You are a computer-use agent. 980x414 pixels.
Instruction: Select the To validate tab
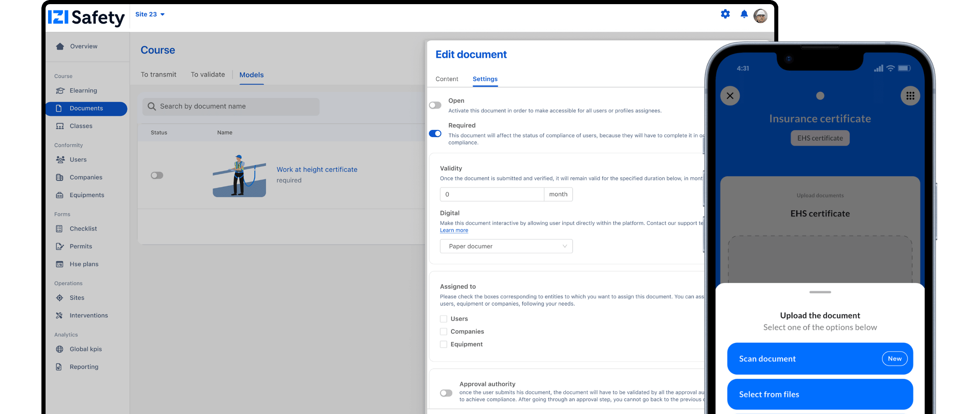point(208,75)
